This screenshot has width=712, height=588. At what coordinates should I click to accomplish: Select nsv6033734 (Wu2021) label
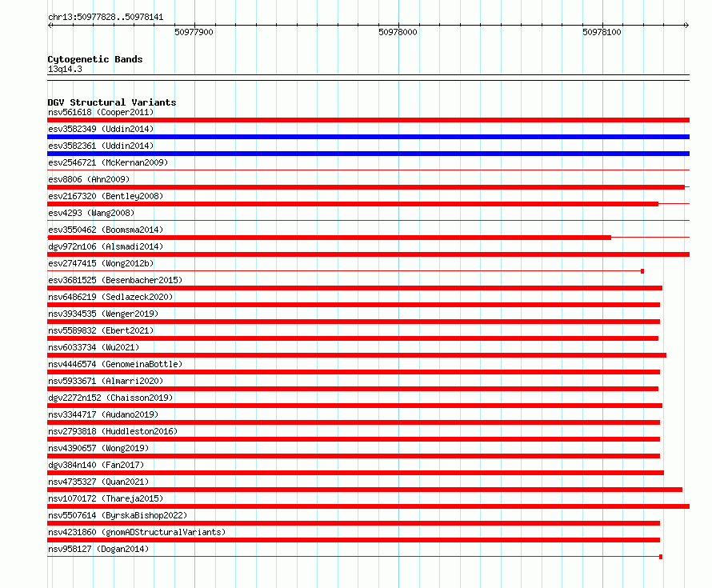[94, 347]
